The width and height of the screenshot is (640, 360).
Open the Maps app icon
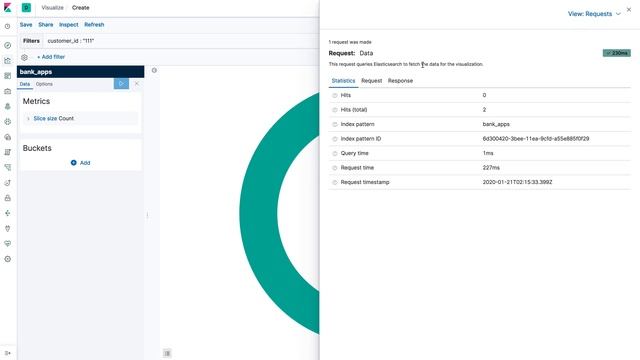click(x=7, y=107)
